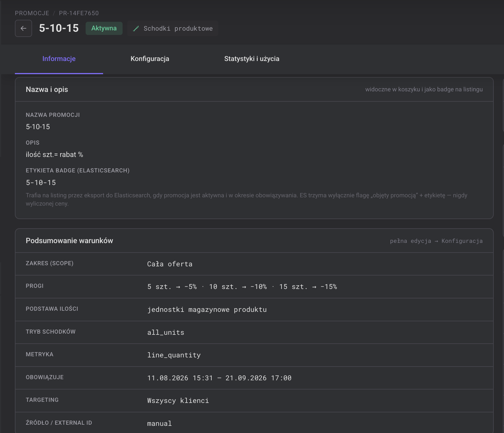Click the Wszyscy klienci targeting value
Screen dimensions: 504x433
178,401
